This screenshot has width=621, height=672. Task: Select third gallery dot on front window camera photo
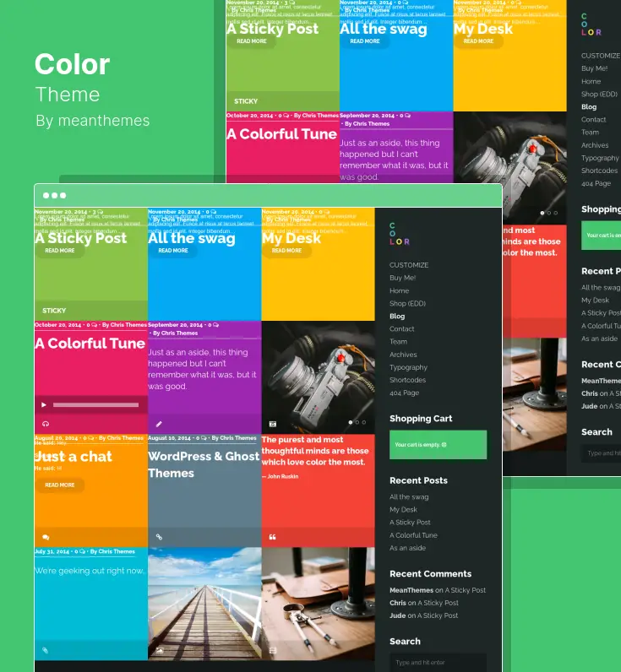point(363,422)
